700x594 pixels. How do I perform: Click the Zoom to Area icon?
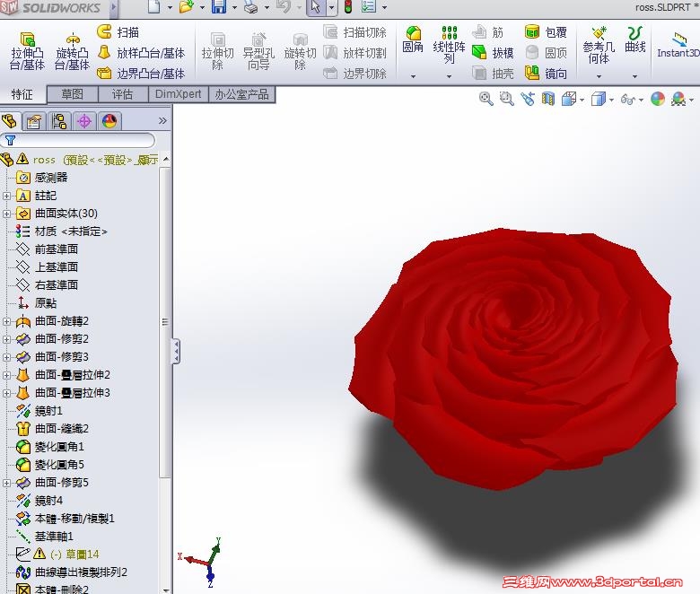(x=507, y=99)
